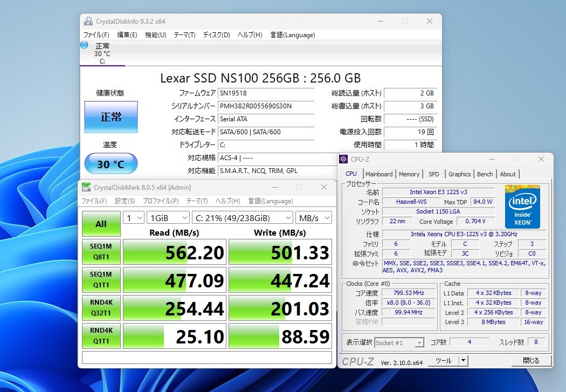Open ヘルプ(H) menu in CrystalDiskMark
Viewport: 566px width, 392px height.
pyautogui.click(x=228, y=201)
